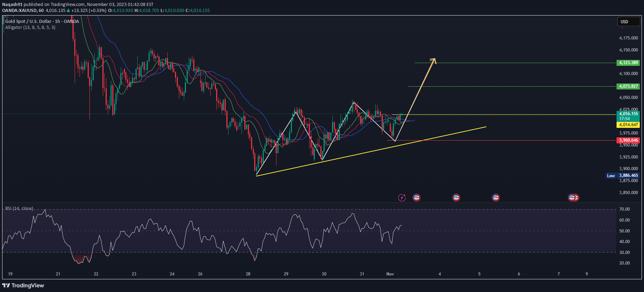Click the purple lightning event icon
644x292 pixels.
(x=402, y=198)
